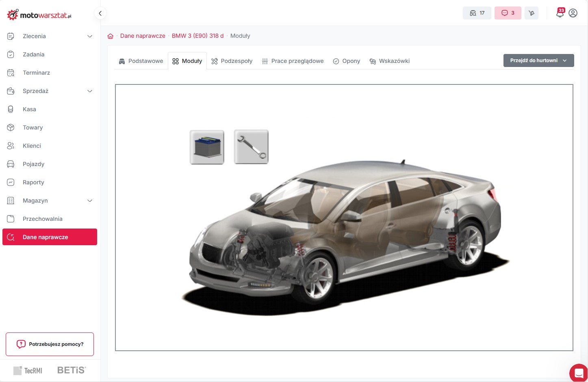Click the notification bell icon
Image resolution: width=588 pixels, height=382 pixels.
pyautogui.click(x=560, y=13)
